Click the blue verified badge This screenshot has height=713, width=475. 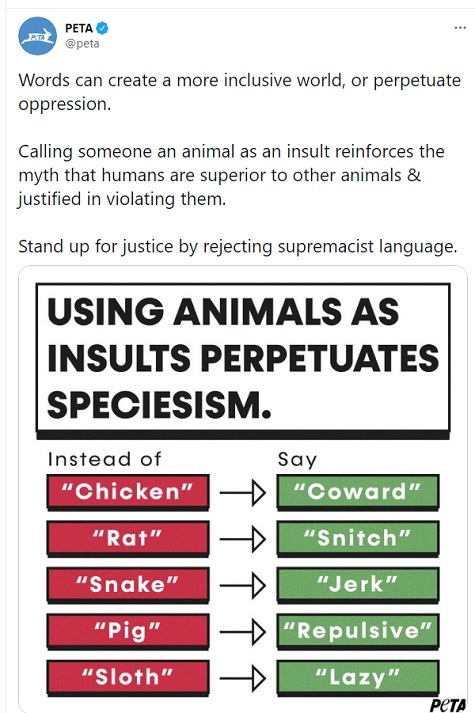[102, 28]
